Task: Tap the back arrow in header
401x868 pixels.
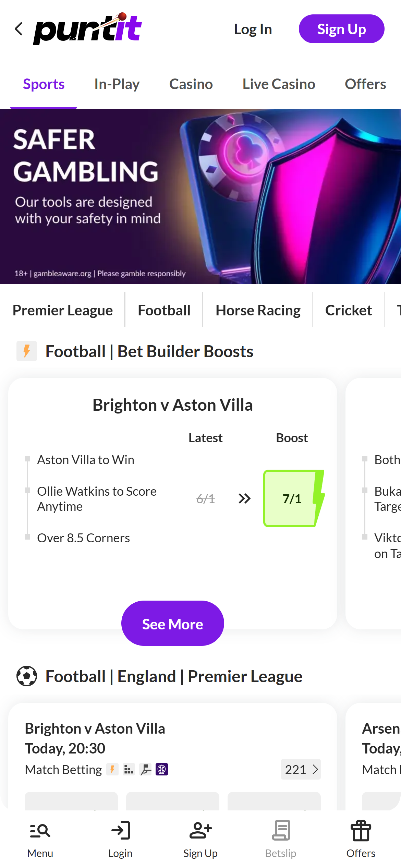Action: (x=19, y=29)
